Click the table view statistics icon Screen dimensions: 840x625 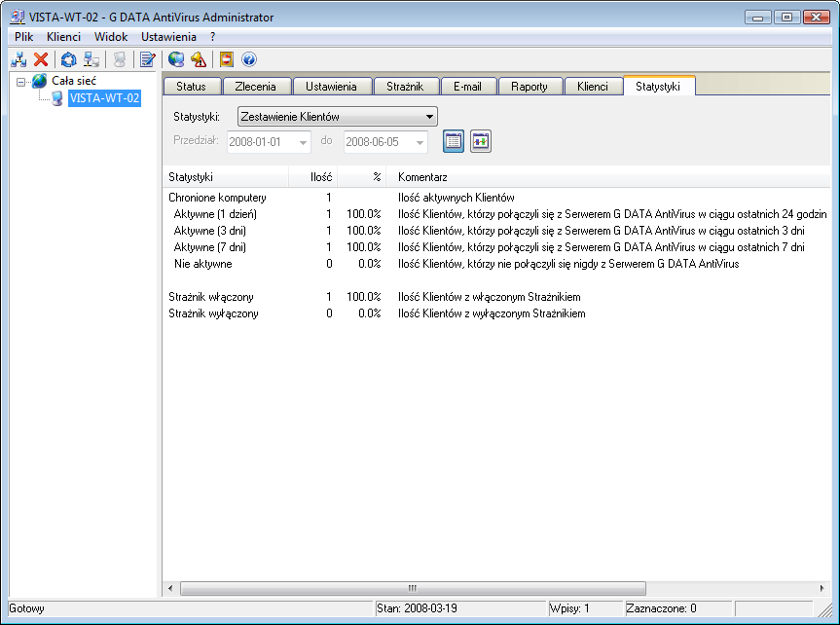[454, 141]
